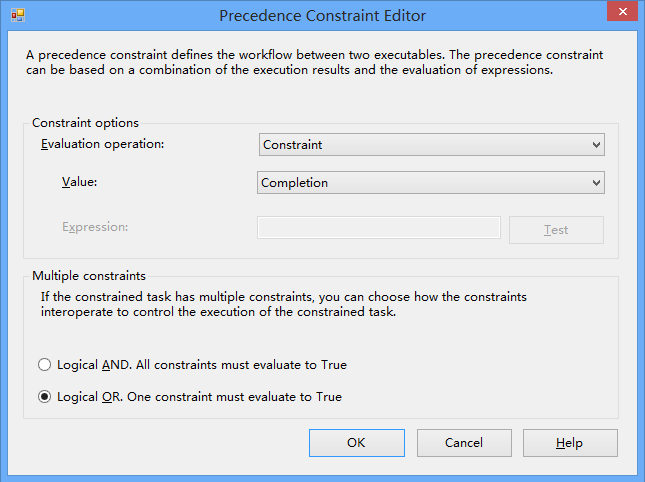Click the Constraint combo box field

[x=422, y=145]
